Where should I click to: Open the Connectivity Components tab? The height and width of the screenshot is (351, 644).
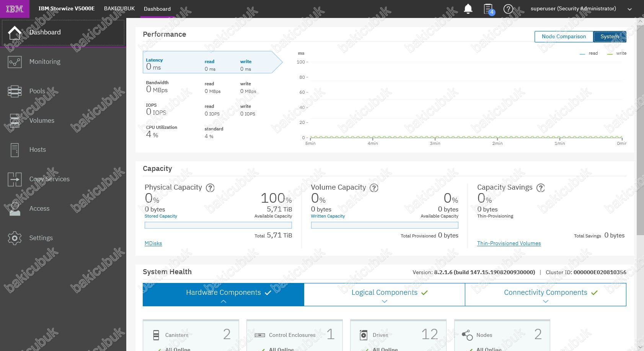546,294
